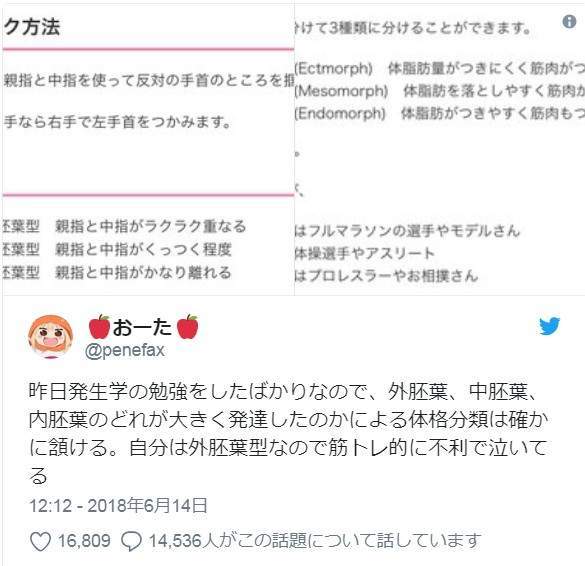The height and width of the screenshot is (566, 585).
Task: Open the left attached image about 親指と中指
Action: click(148, 149)
